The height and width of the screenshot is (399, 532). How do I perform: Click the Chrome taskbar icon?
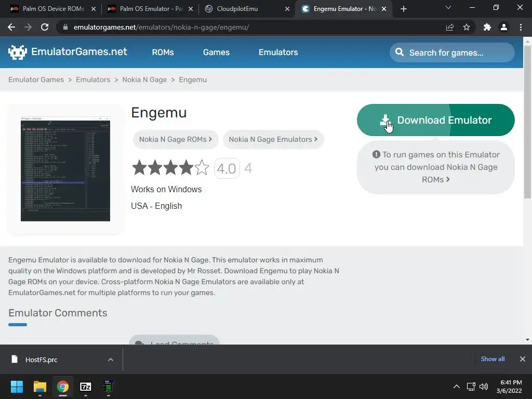pyautogui.click(x=63, y=387)
